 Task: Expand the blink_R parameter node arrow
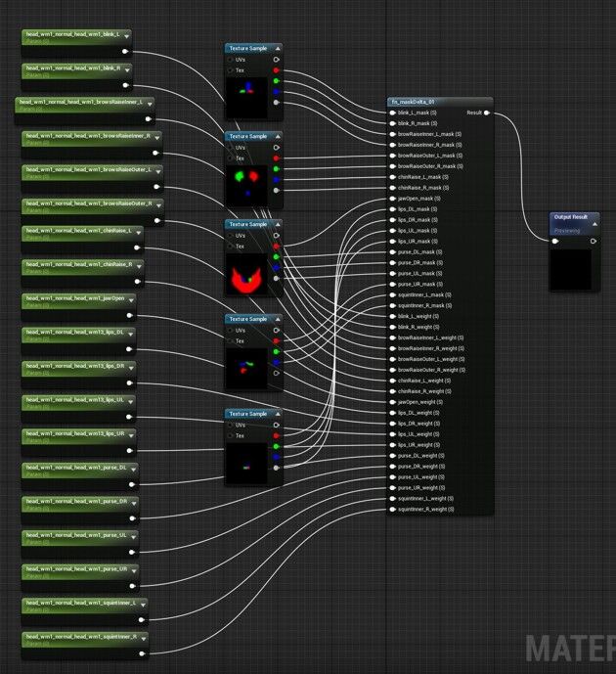(x=127, y=69)
